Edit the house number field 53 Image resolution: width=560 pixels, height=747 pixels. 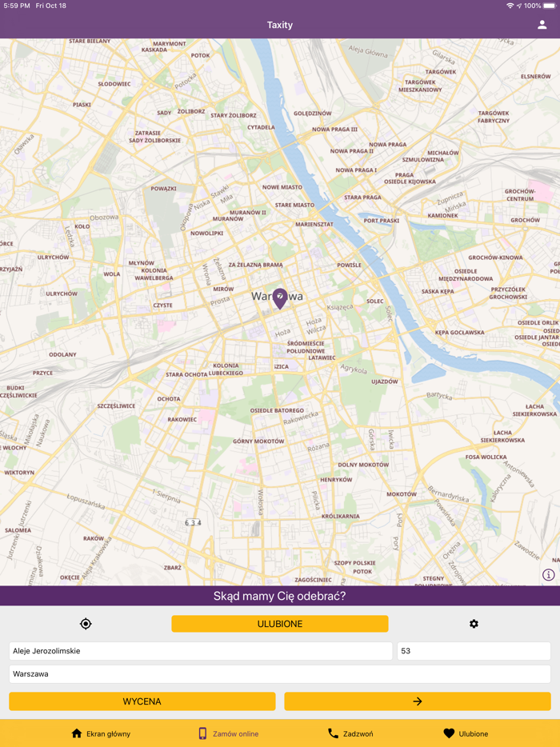(x=474, y=651)
